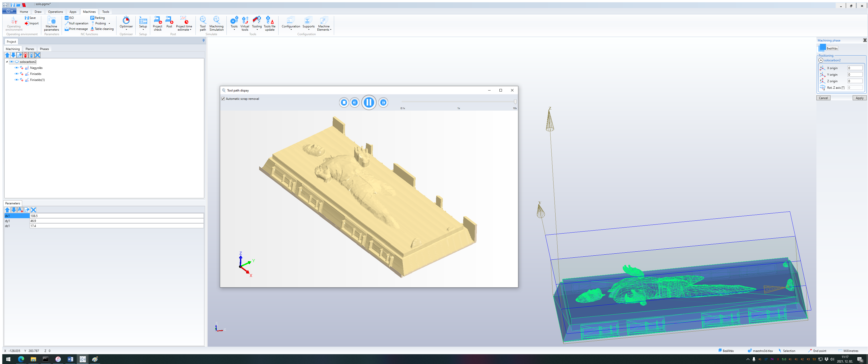Toggle the eye icon for Finiselés(1)
Screen dimensions: 868x364
click(17, 80)
